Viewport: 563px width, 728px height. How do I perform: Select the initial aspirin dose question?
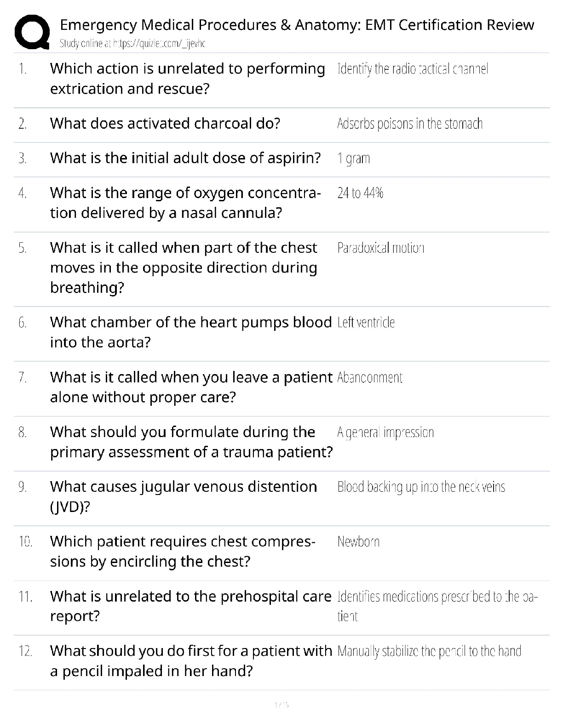tap(185, 158)
